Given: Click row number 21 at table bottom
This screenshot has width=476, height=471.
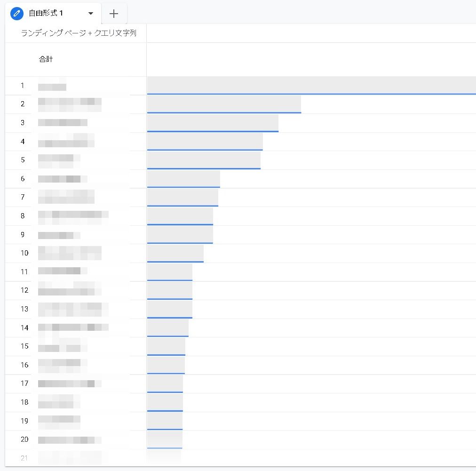Looking at the screenshot, I should tap(24, 458).
